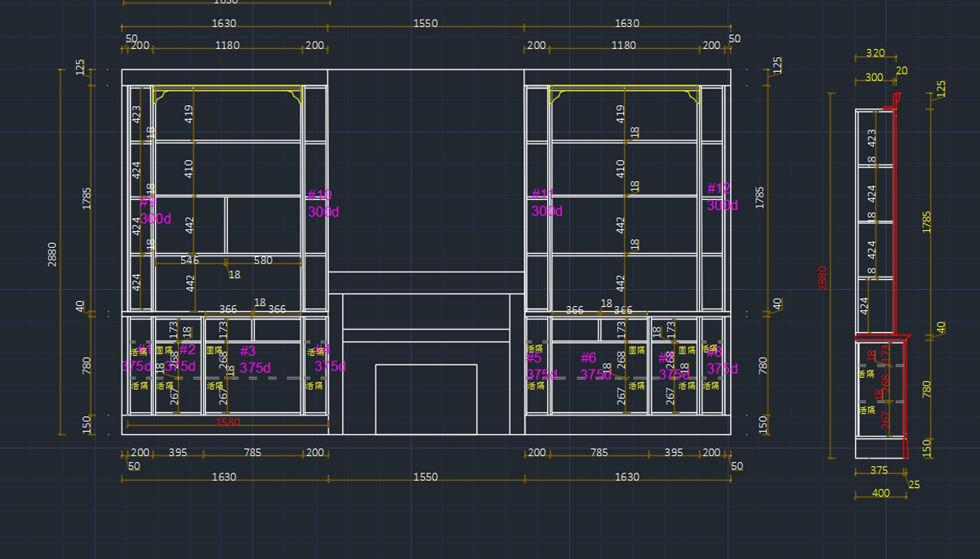Select the red 2880 side-view height dimension
This screenshot has width=980, height=559.
pyautogui.click(x=822, y=277)
